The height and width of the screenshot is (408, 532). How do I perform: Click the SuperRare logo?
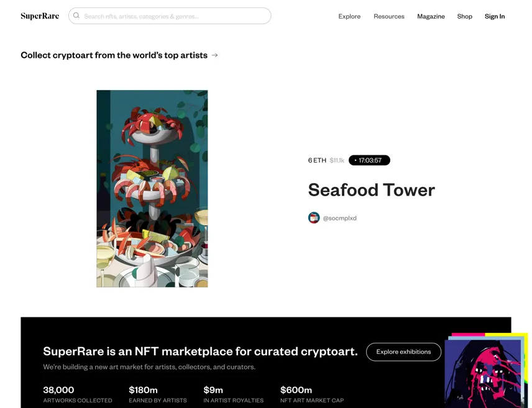point(40,16)
